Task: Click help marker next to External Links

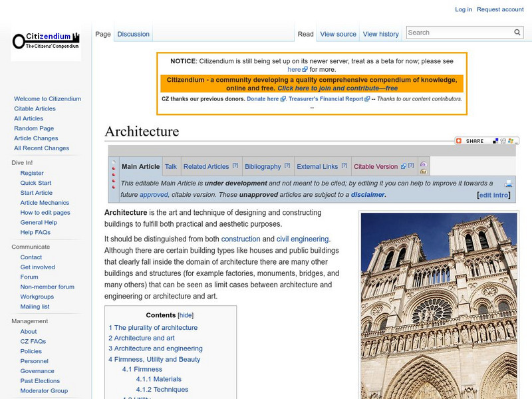Action: (x=344, y=166)
